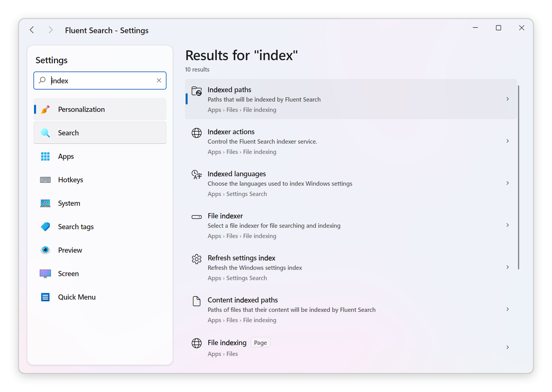Image resolution: width=552 pixels, height=392 pixels.
Task: Click the Screen monitor icon
Action: (45, 274)
